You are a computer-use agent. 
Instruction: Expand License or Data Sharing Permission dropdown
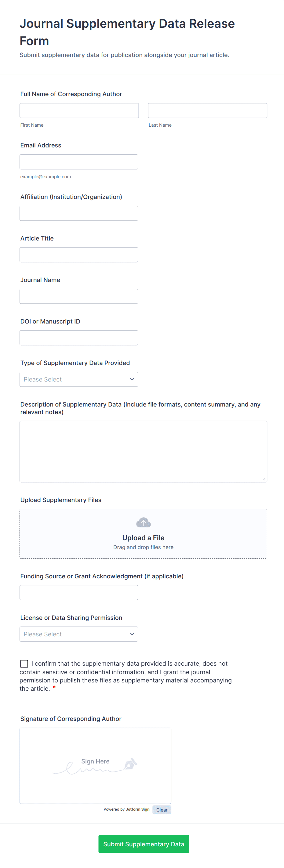pos(78,634)
